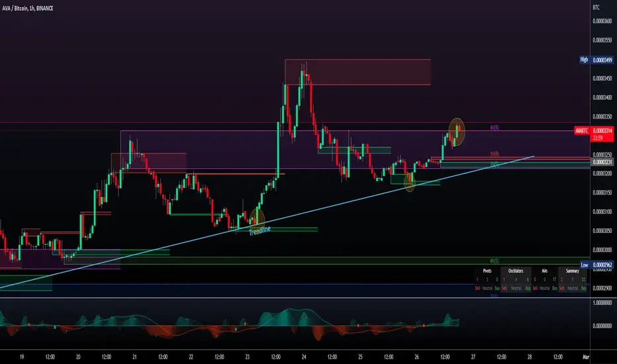Click the MAs column header
617x364 pixels.
545,271
